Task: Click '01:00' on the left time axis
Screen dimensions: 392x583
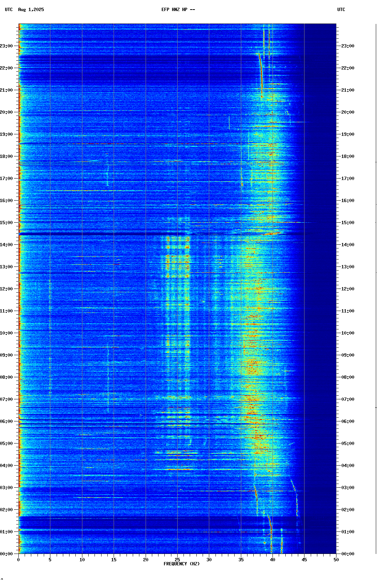Action: click(x=6, y=532)
